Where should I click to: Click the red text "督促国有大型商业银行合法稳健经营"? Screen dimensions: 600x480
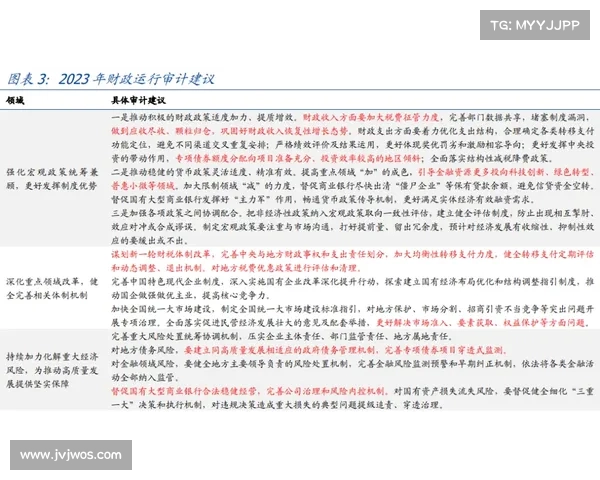[x=184, y=391]
